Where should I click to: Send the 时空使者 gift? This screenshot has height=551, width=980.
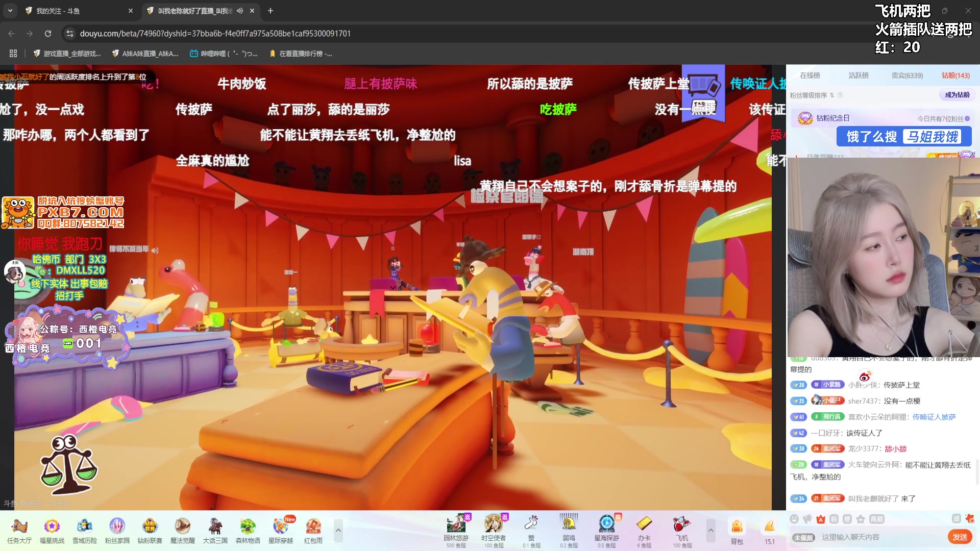(x=494, y=531)
